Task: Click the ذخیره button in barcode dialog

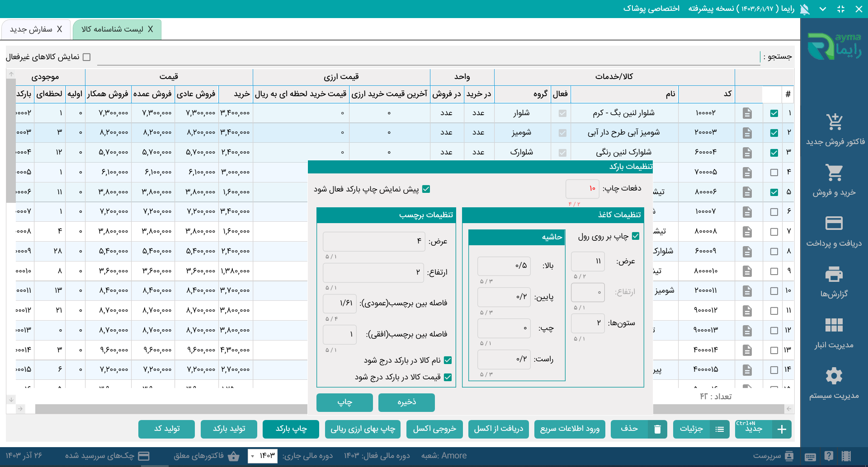Action: (x=406, y=402)
